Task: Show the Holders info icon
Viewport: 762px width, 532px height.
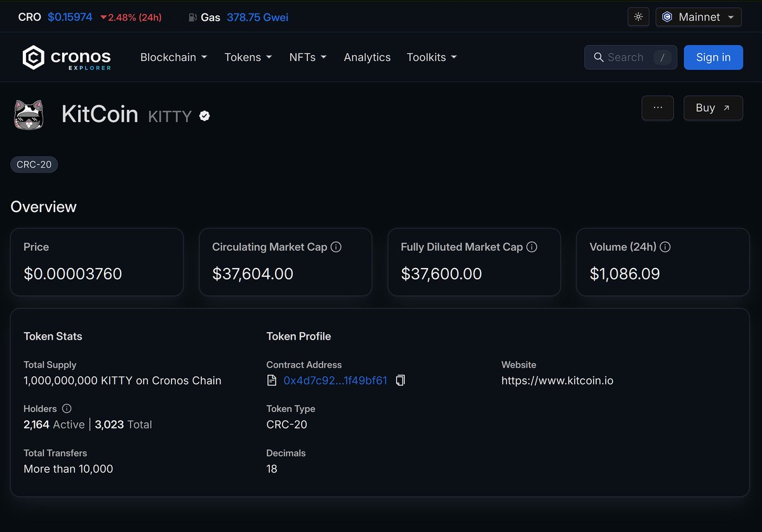Action: pos(67,409)
